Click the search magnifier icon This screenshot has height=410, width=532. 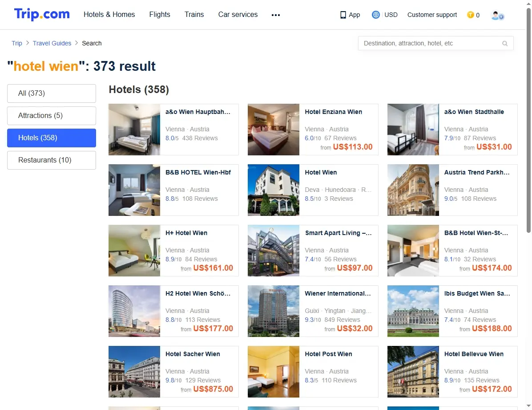[x=505, y=44]
